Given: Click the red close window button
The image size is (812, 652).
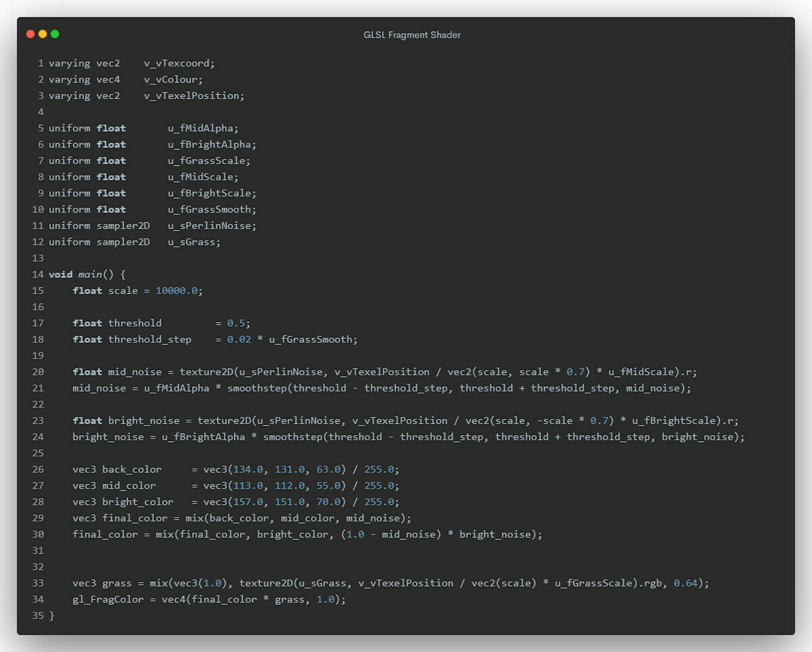Looking at the screenshot, I should [30, 34].
